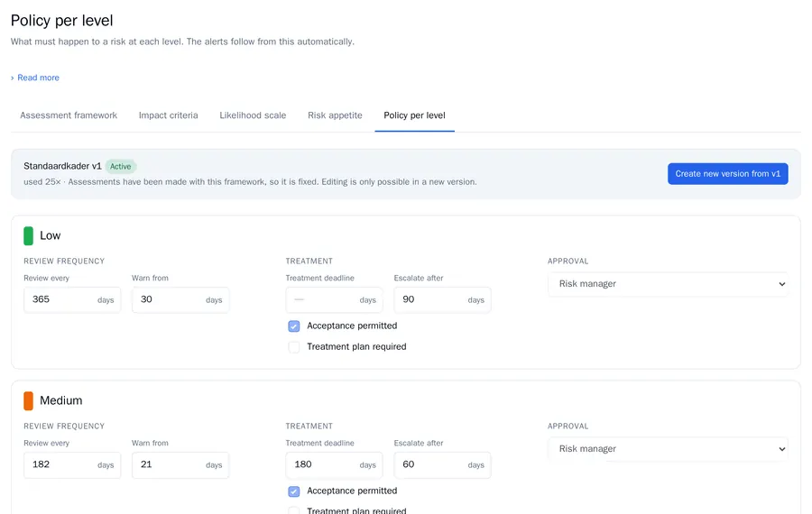Click Create new version from v1
The width and height of the screenshot is (812, 514).
(727, 174)
